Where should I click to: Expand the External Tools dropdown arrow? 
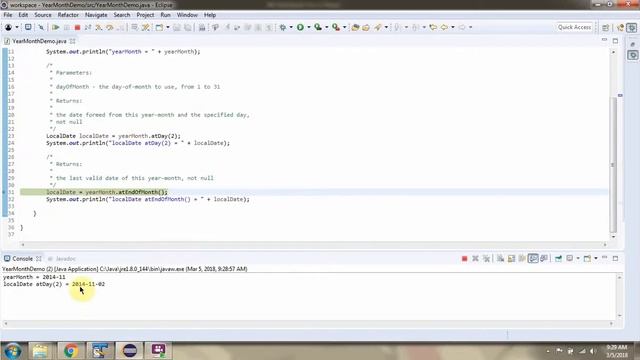(344, 27)
